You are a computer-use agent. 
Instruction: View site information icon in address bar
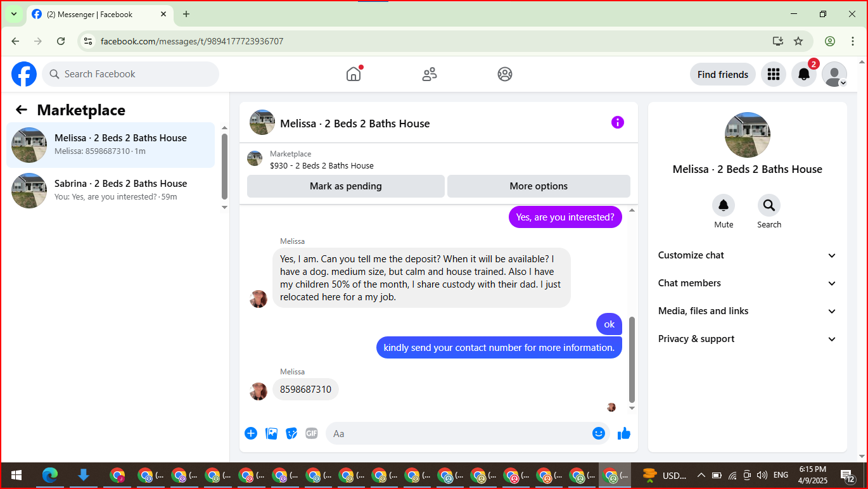[x=88, y=41]
